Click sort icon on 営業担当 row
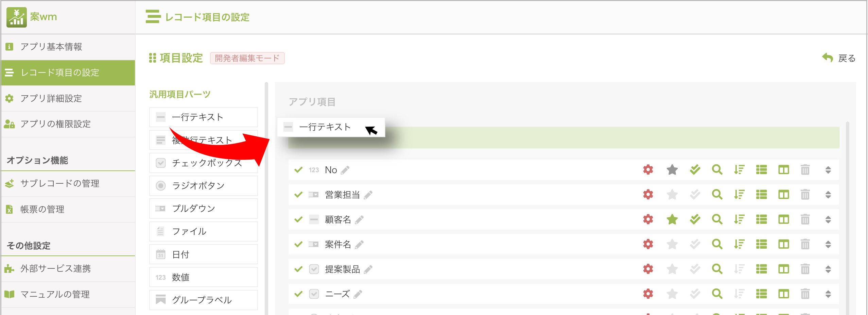The height and width of the screenshot is (315, 868). (x=739, y=195)
